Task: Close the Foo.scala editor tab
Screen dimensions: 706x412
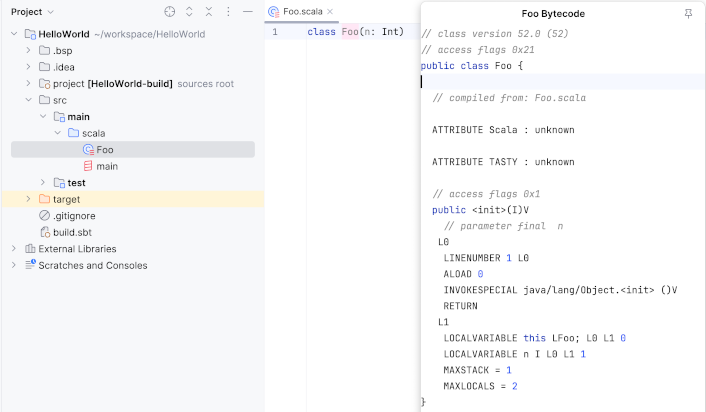Action: click(x=331, y=12)
